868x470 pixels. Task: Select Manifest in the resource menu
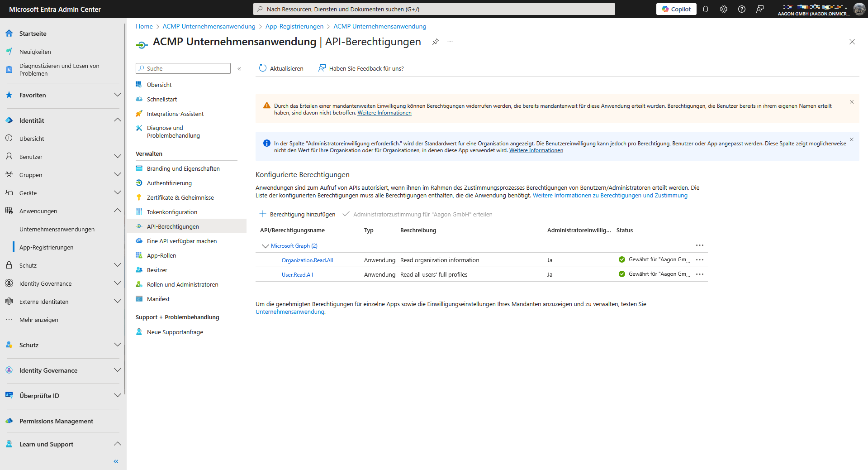pyautogui.click(x=158, y=299)
